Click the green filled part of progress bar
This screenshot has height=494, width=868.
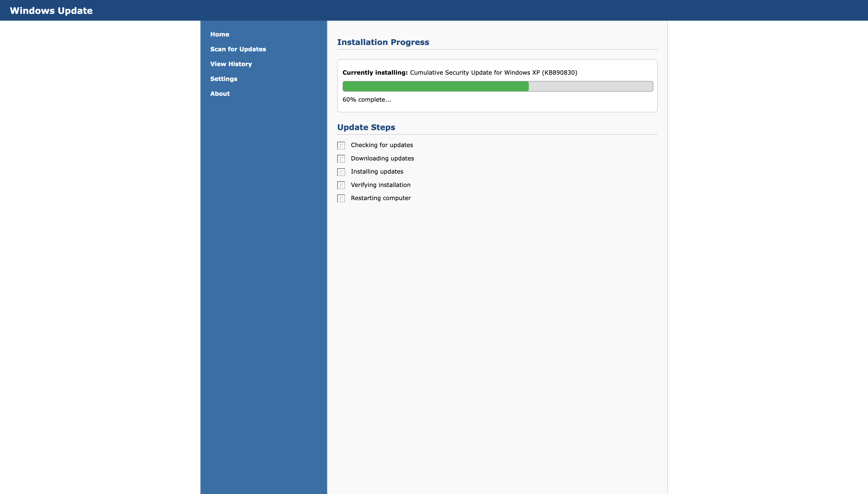point(435,86)
